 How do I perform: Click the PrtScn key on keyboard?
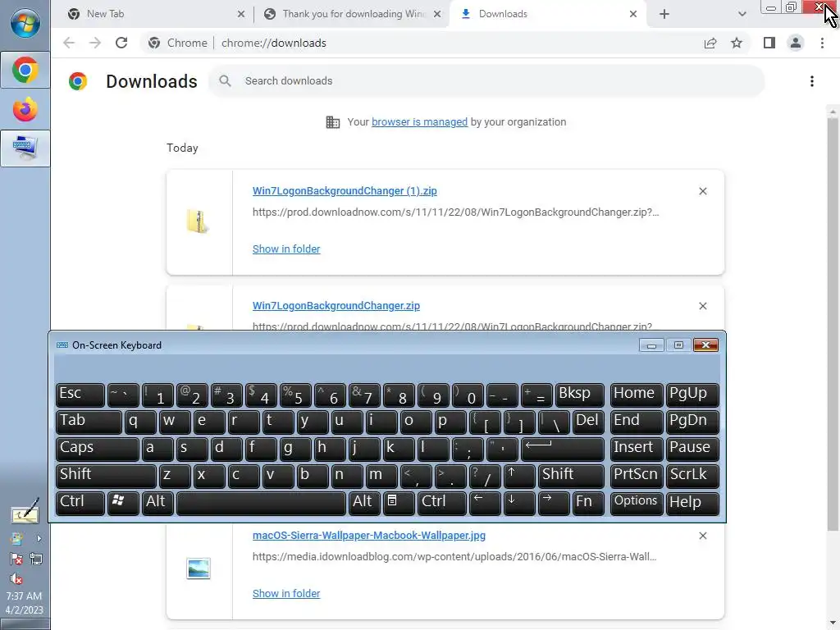click(637, 476)
